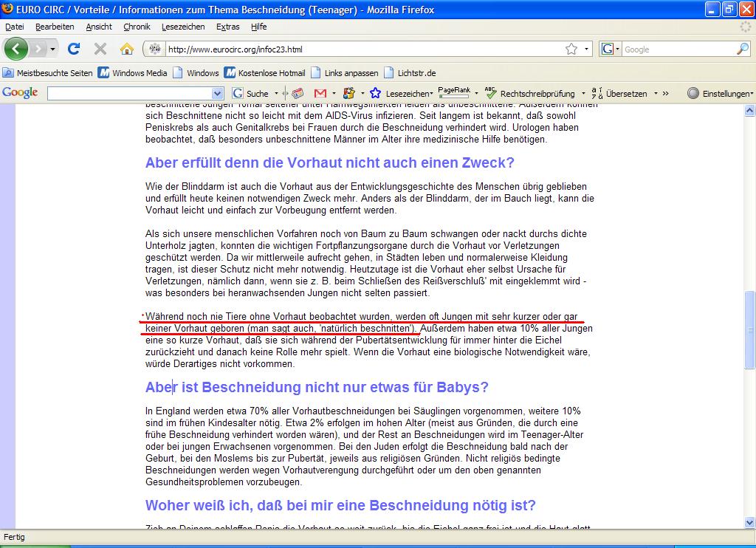Open the Lichtstr.de bookmark
756x548 pixels.
(410, 73)
